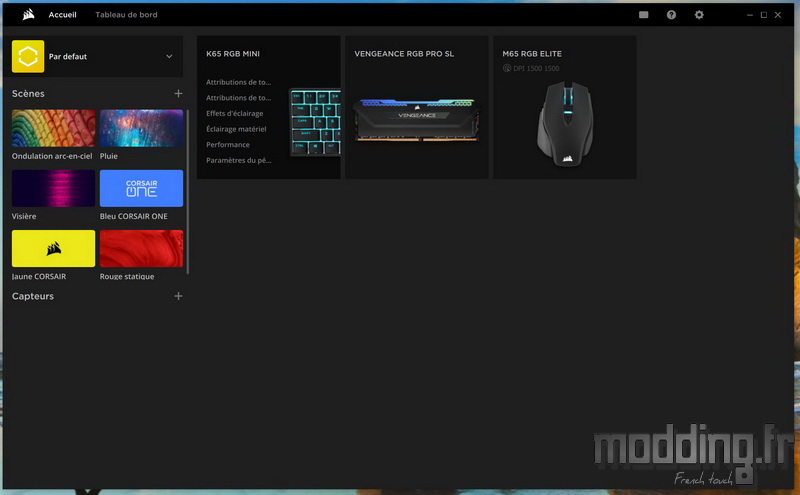Select the Pluie scene thumbnail
This screenshot has height=495, width=800.
point(141,128)
